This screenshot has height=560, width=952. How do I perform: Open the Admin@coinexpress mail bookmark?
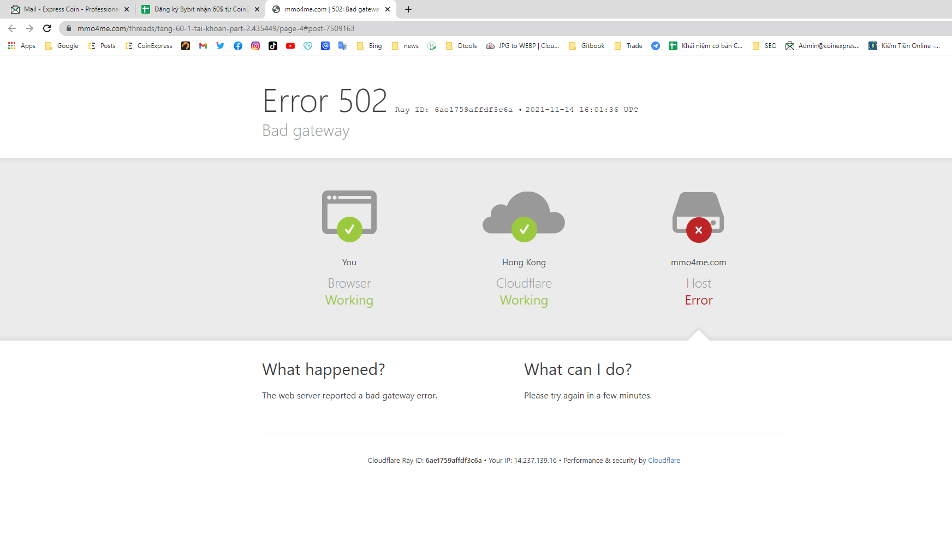[x=823, y=46]
